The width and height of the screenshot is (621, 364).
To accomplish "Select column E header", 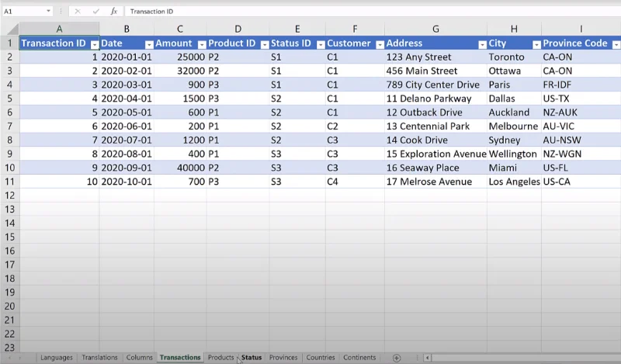I will [297, 29].
